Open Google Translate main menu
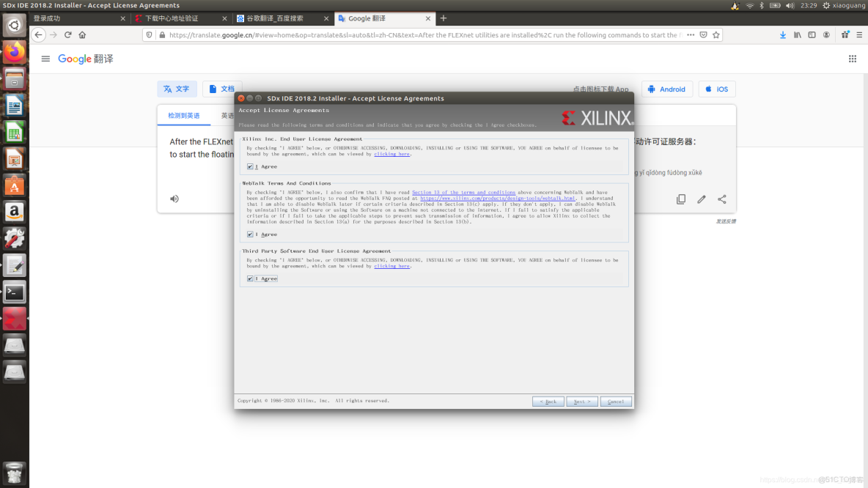 (x=45, y=59)
